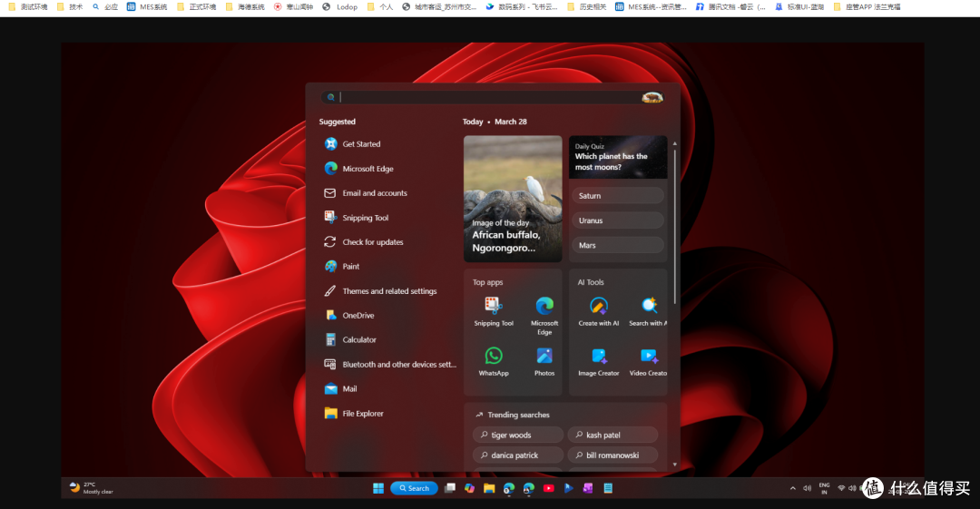Search trending topic bill romanowski
Screen dimensions: 980x509
point(612,455)
